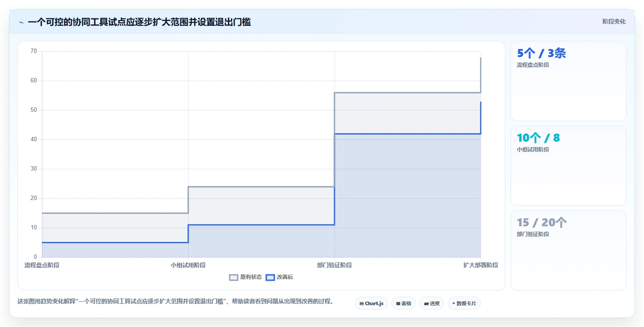644x327 pixels.
Task: Click the 扩大部署阶段 x-axis label
Action: coord(481,265)
